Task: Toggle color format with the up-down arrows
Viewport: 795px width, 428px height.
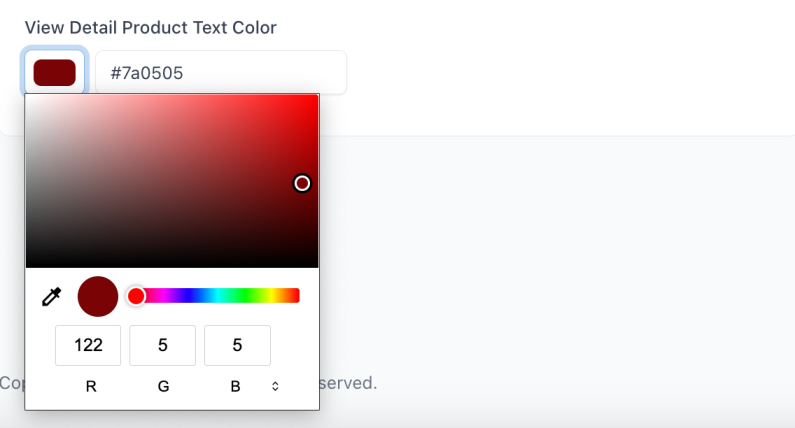Action: (275, 386)
